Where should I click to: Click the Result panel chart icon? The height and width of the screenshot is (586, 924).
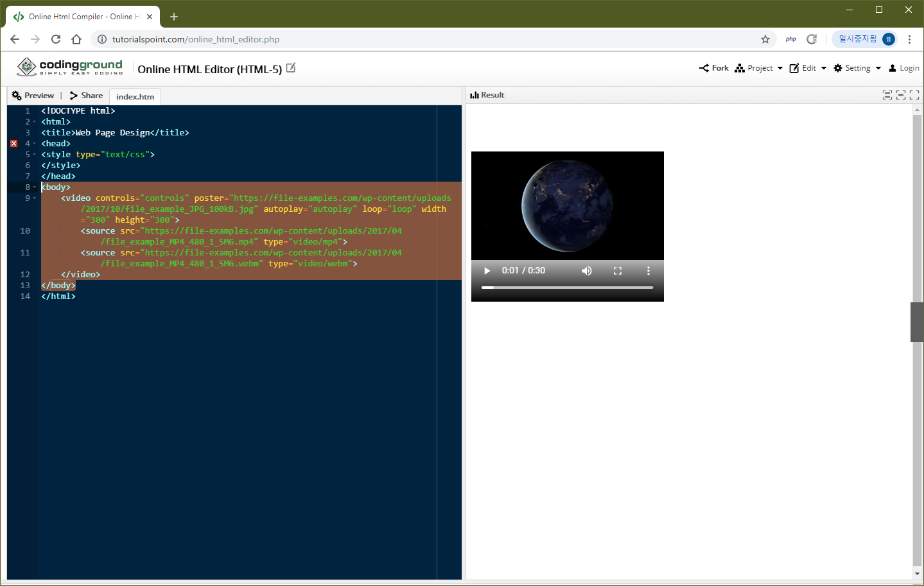tap(475, 94)
